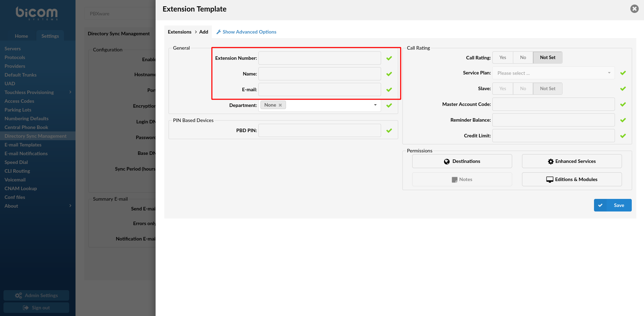Image resolution: width=644 pixels, height=316 pixels.
Task: Open Enhanced Services permissions
Action: [572, 161]
